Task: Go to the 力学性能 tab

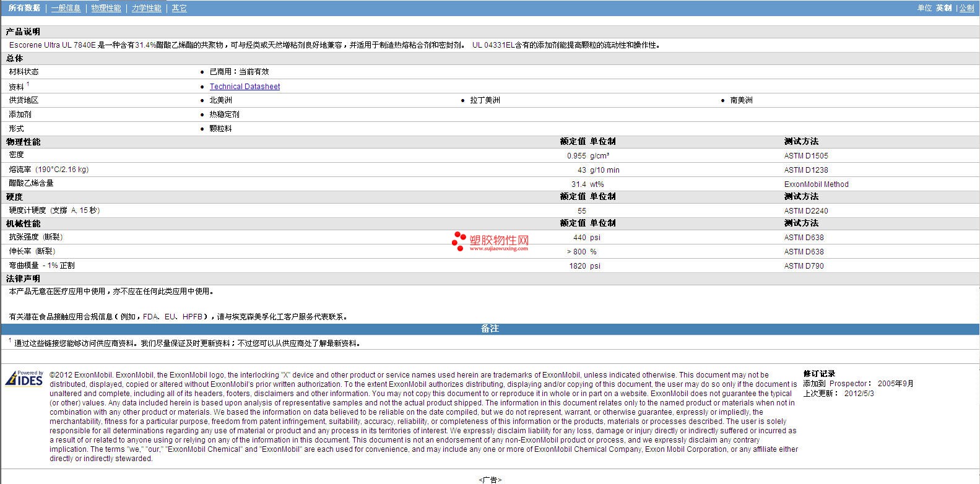Action: click(146, 8)
